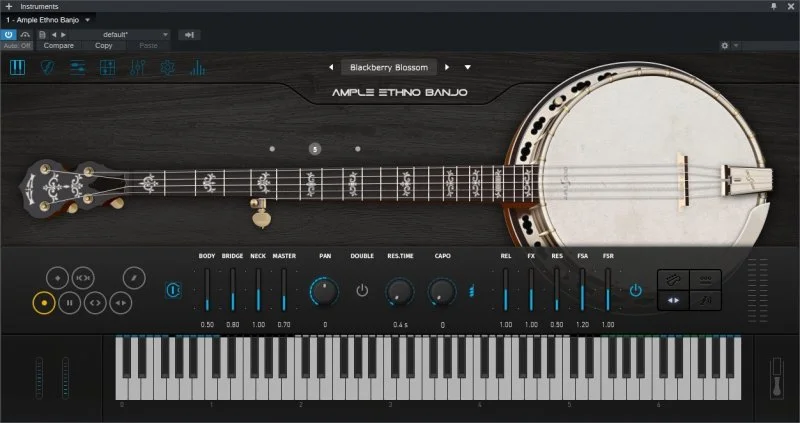Click the sustain pedal icon right of keyboard

pyautogui.click(x=777, y=377)
